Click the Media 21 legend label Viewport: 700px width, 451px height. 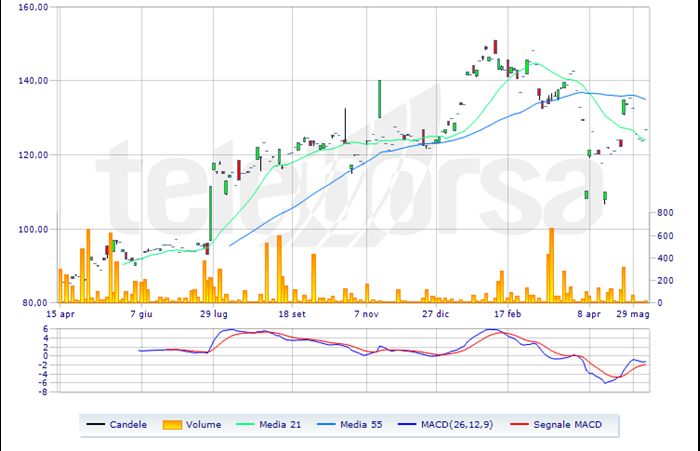pos(280,425)
